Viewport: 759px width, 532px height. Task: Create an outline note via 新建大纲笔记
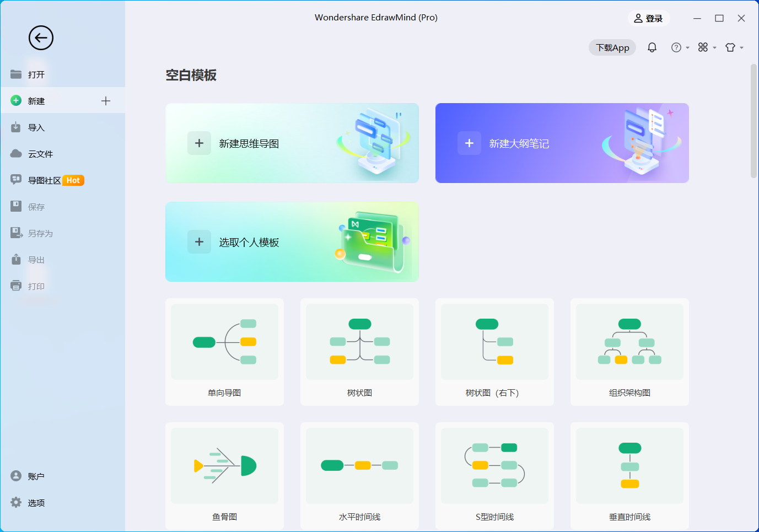click(x=562, y=143)
